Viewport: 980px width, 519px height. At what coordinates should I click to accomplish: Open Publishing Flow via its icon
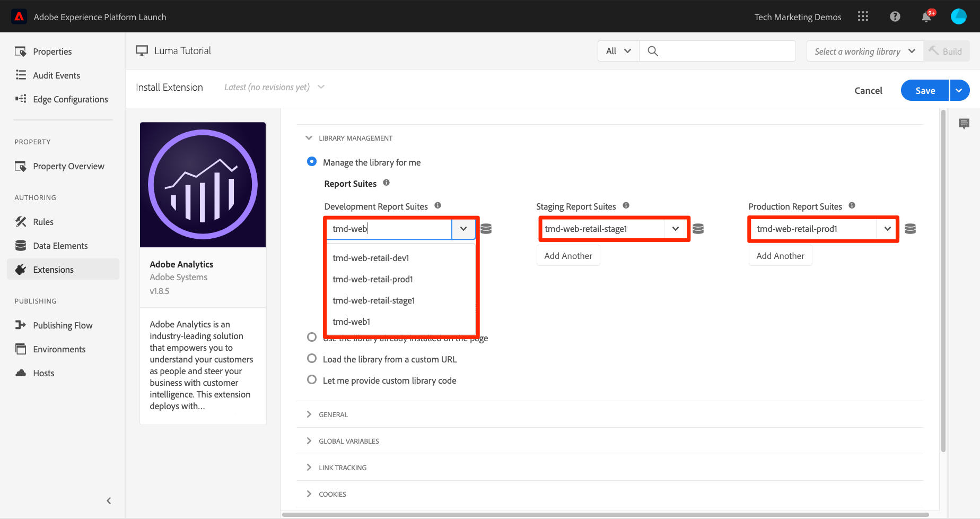point(21,325)
